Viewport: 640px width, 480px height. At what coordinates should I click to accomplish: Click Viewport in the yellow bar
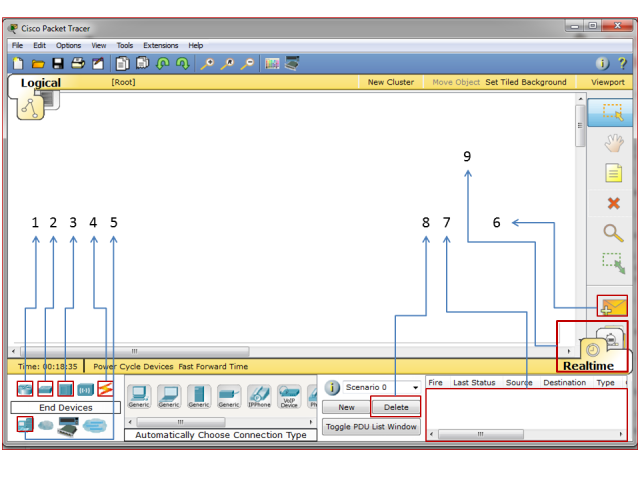tap(608, 82)
